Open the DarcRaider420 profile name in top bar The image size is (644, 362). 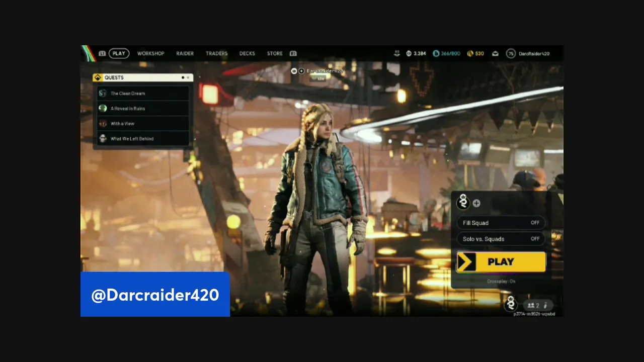534,53
